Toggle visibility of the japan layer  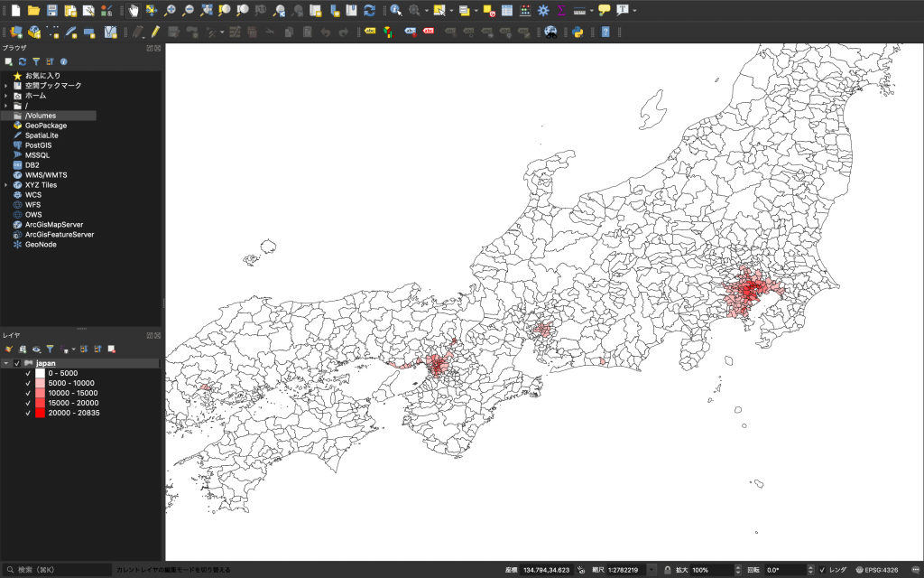[x=17, y=363]
